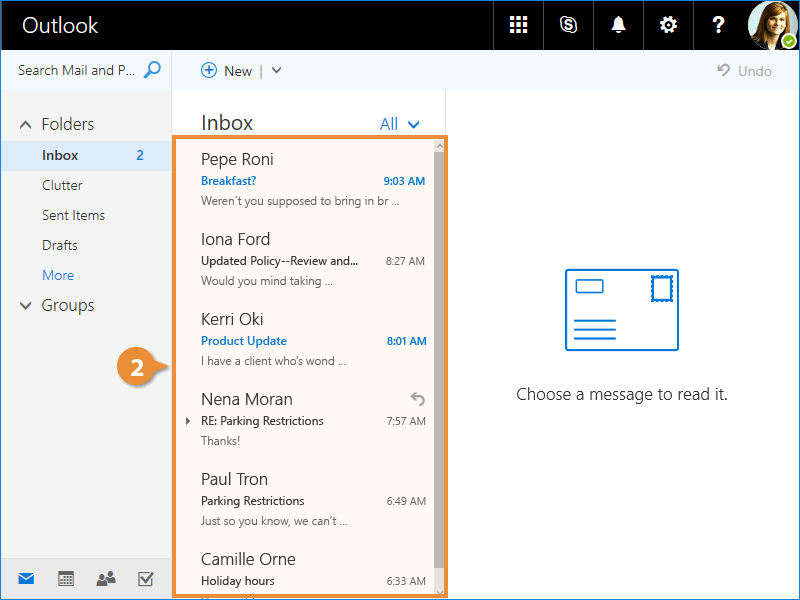The height and width of the screenshot is (600, 800).
Task: Open the settings gear menu
Action: (668, 25)
